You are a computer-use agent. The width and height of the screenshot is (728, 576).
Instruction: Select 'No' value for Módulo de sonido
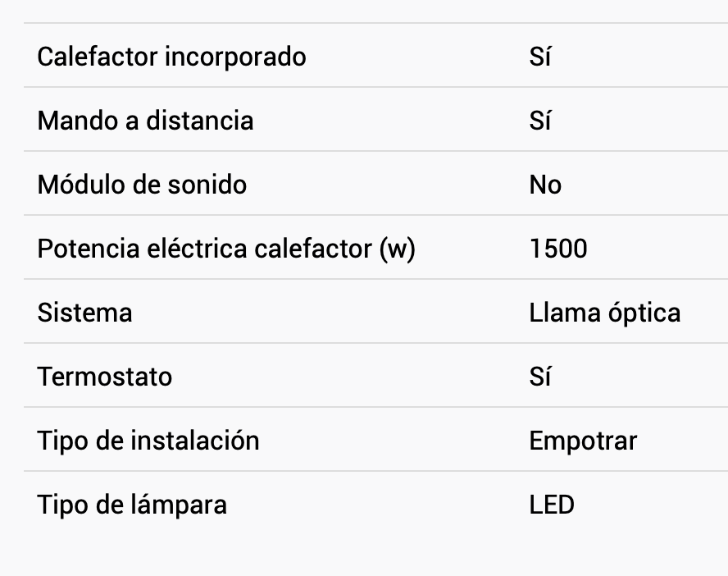pos(545,185)
